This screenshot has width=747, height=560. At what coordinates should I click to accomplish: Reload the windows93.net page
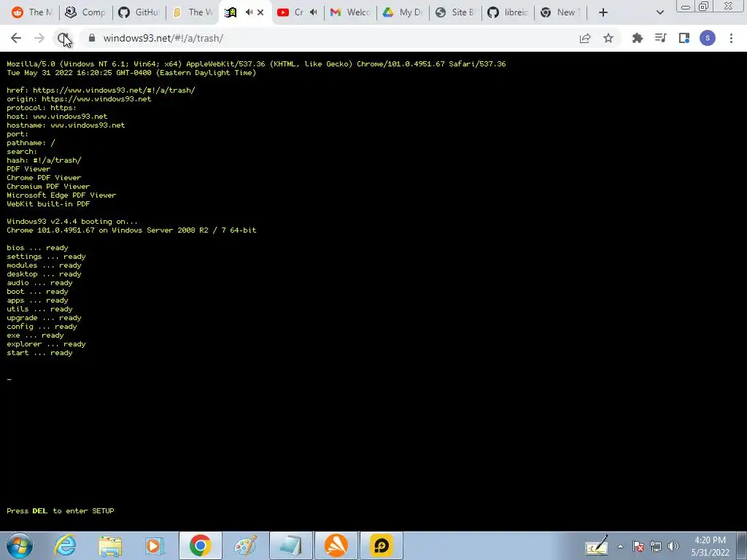coord(63,38)
